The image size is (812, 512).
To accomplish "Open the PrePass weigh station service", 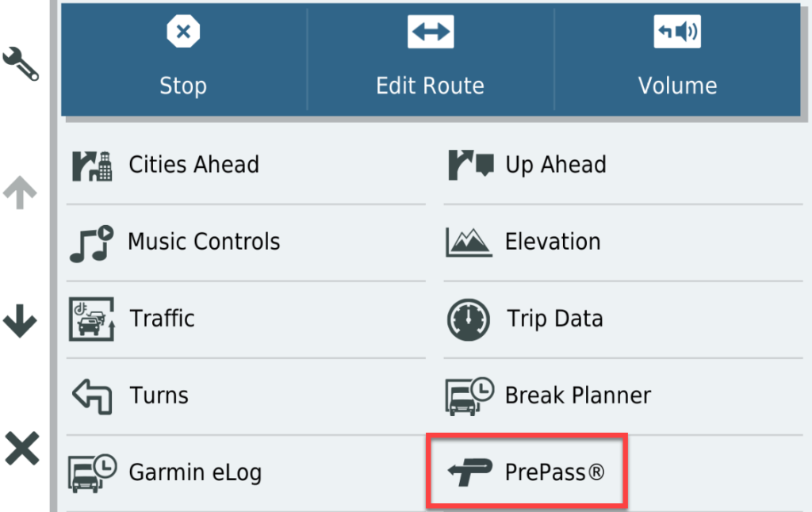I will tap(527, 472).
